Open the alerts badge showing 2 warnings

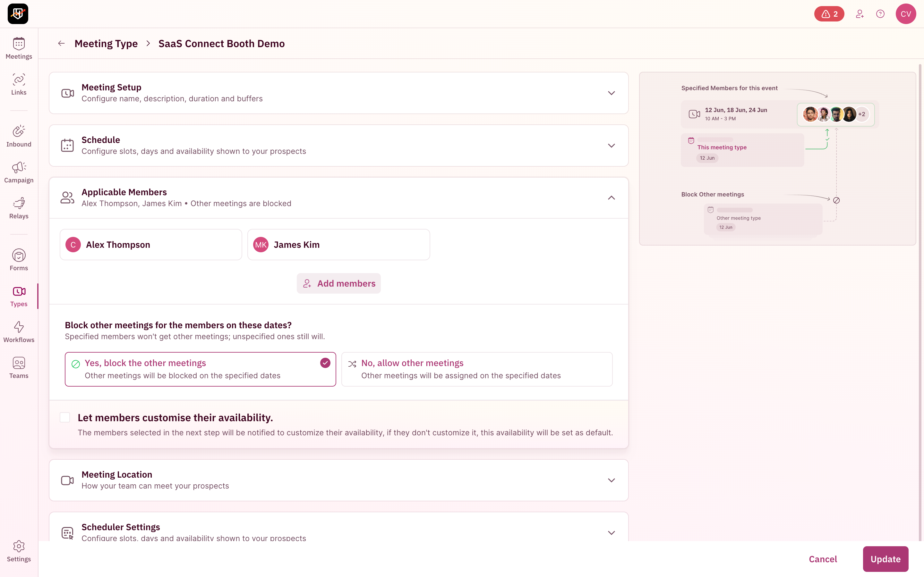pos(829,14)
